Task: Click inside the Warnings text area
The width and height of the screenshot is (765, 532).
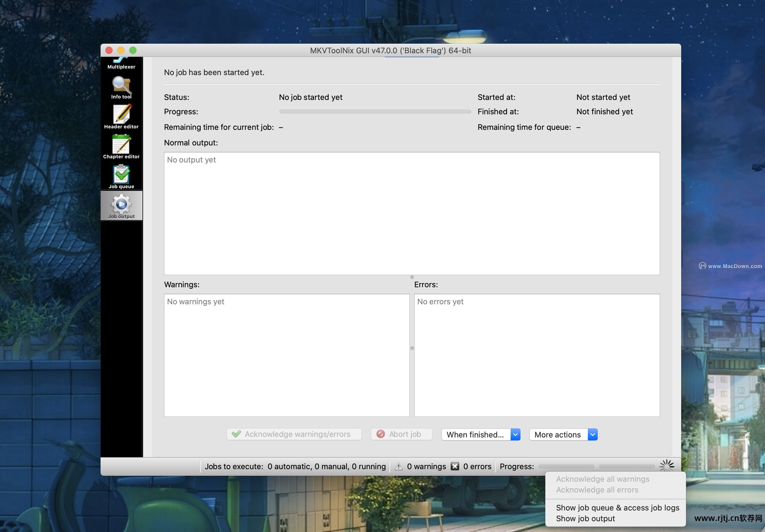Action: click(x=287, y=355)
